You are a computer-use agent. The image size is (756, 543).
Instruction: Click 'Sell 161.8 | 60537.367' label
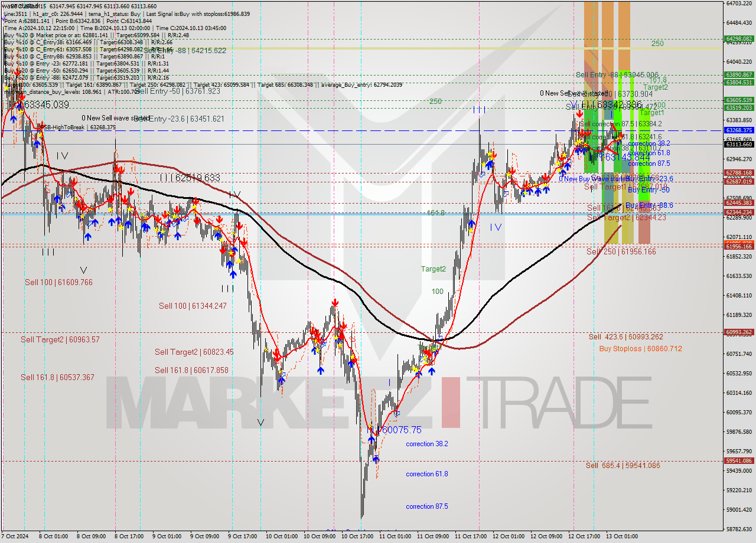click(x=57, y=377)
